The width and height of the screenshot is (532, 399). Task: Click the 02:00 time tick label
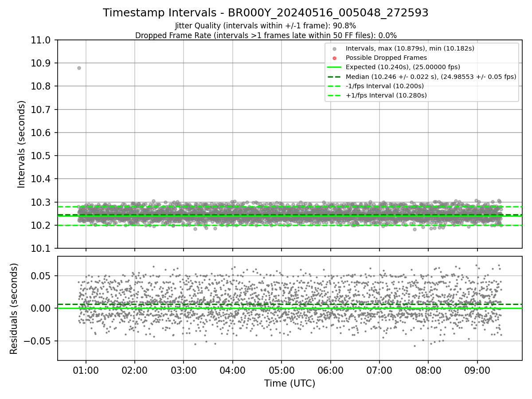[135, 370]
